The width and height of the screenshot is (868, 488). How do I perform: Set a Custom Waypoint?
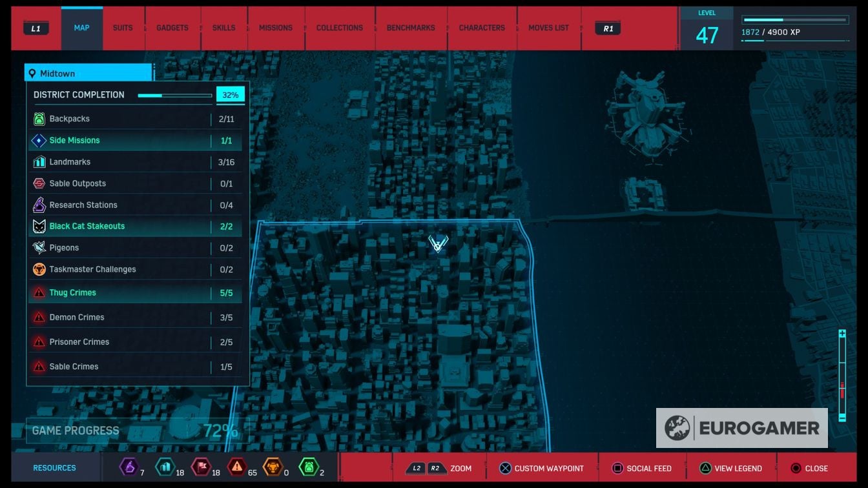[541, 469]
